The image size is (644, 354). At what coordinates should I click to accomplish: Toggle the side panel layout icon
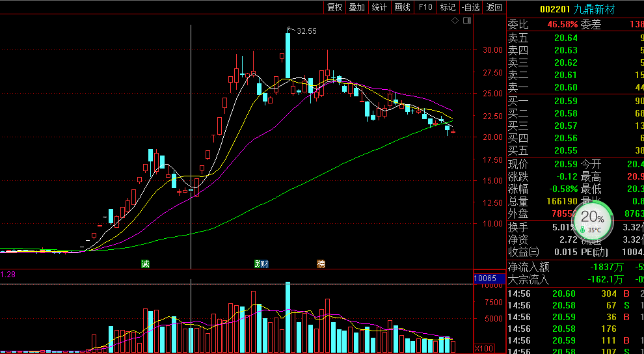pyautogui.click(x=467, y=21)
